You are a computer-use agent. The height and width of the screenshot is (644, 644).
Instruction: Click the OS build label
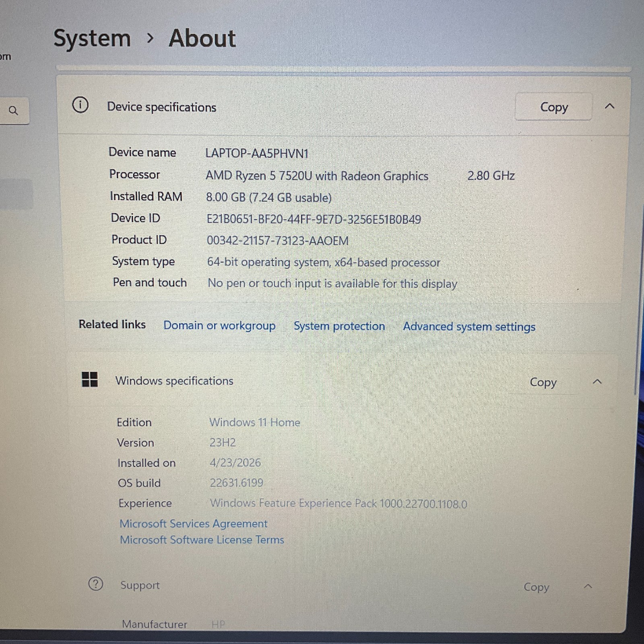(x=139, y=483)
